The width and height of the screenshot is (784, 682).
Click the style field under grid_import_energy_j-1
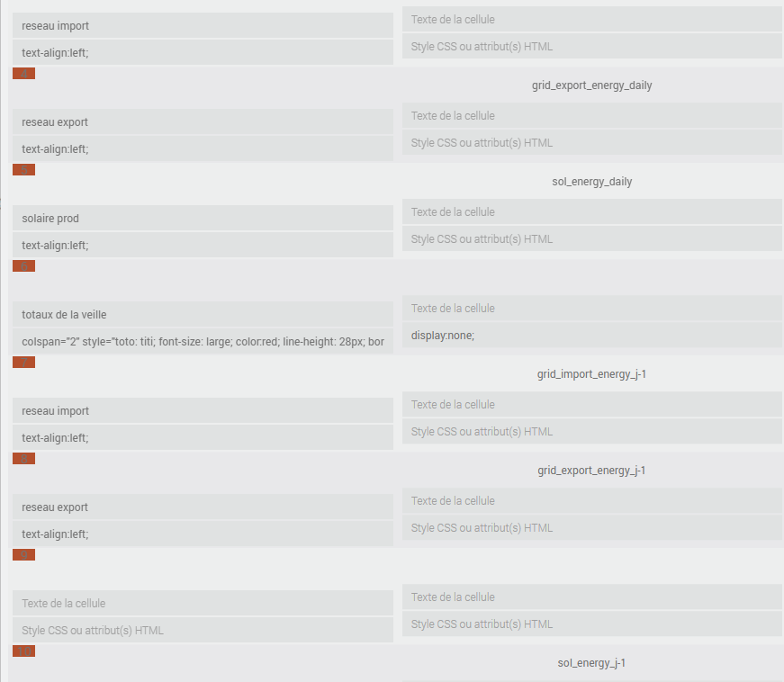[592, 432]
